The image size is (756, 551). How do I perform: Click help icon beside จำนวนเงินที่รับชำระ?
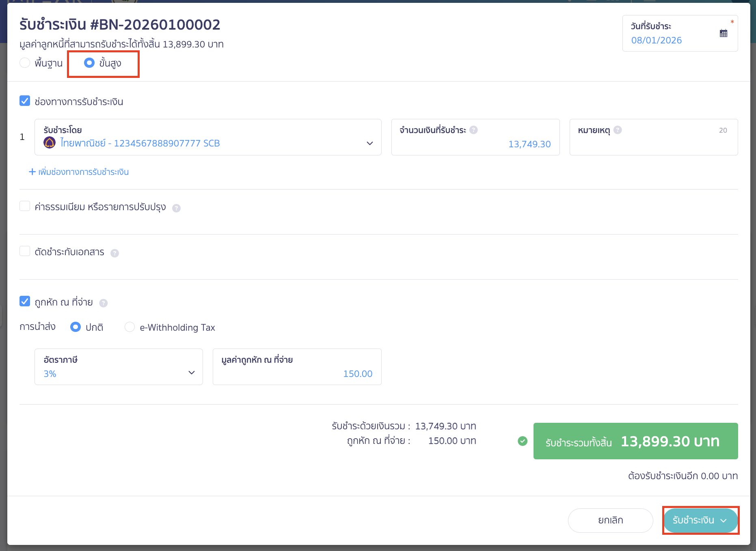473,130
